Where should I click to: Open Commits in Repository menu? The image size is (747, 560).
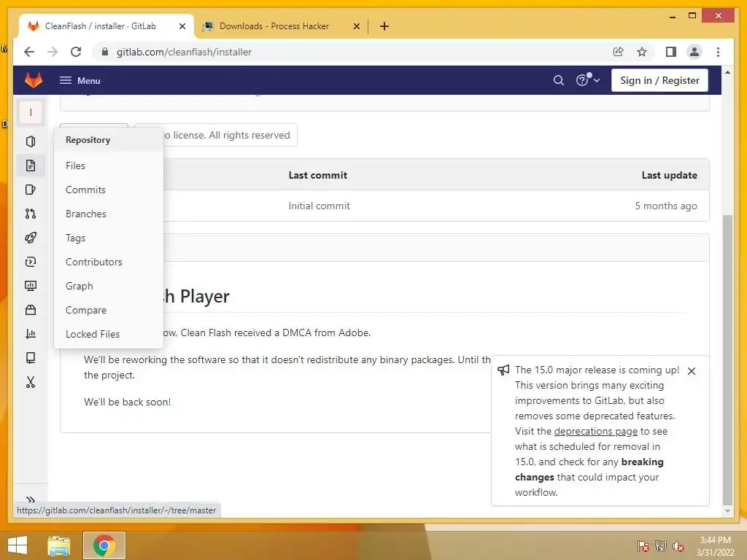85,190
